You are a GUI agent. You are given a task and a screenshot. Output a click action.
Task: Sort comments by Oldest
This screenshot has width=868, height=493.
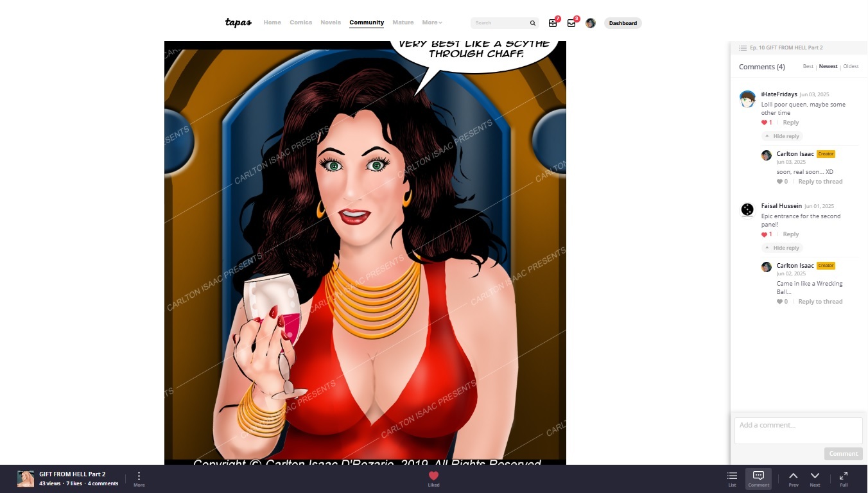[x=851, y=67]
